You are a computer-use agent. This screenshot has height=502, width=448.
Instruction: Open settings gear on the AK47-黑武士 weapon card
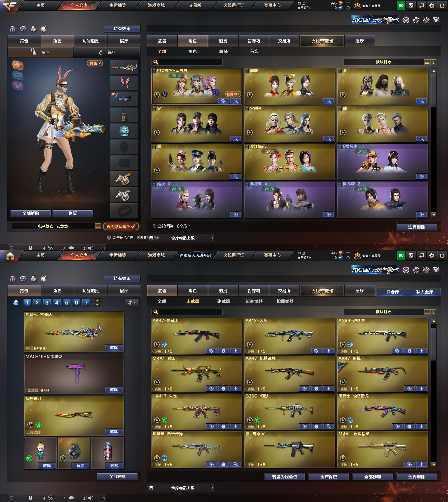[223, 351]
